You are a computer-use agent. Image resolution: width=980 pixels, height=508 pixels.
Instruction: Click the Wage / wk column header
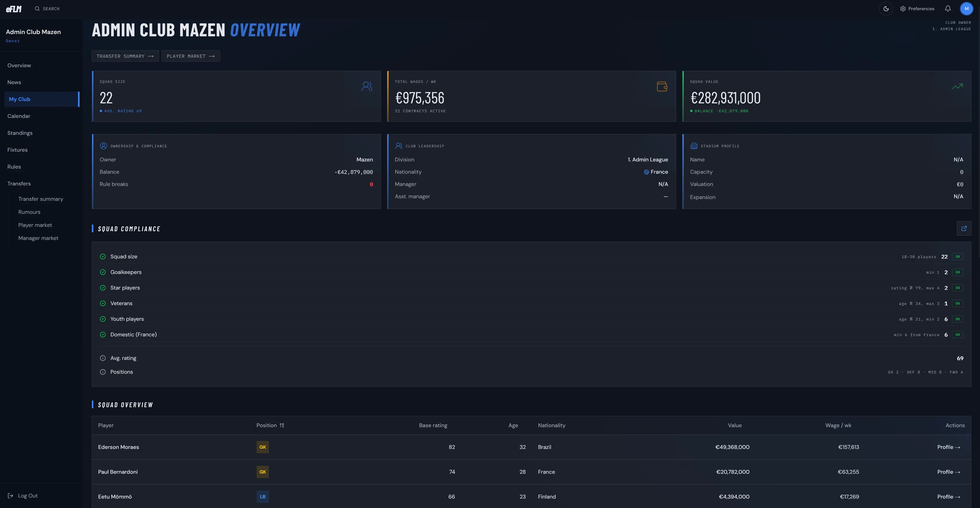coord(838,425)
